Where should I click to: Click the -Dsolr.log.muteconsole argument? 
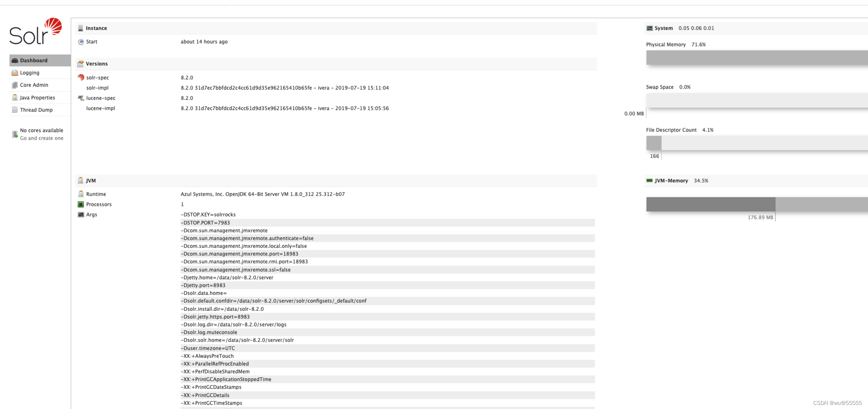click(x=387, y=332)
